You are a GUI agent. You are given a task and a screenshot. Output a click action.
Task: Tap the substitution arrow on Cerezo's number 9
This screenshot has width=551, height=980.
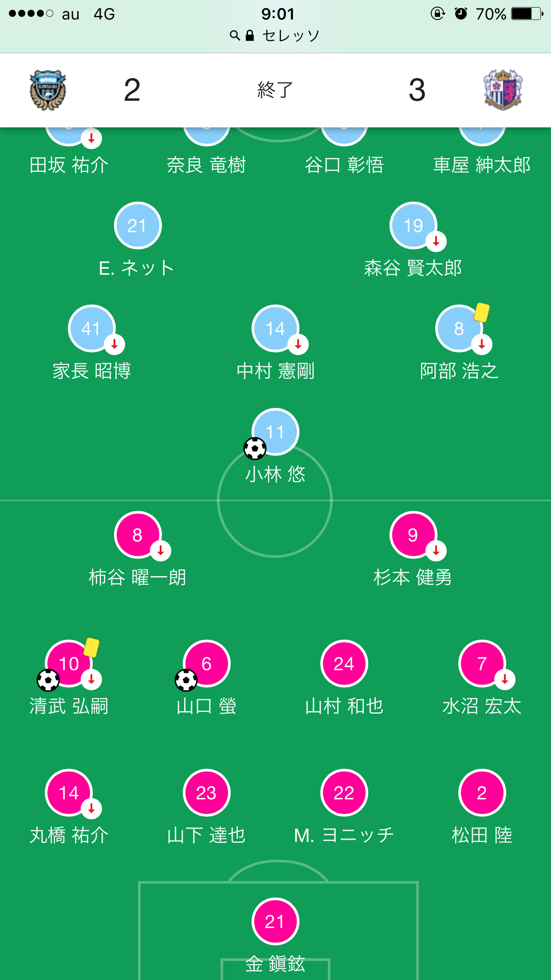(436, 551)
